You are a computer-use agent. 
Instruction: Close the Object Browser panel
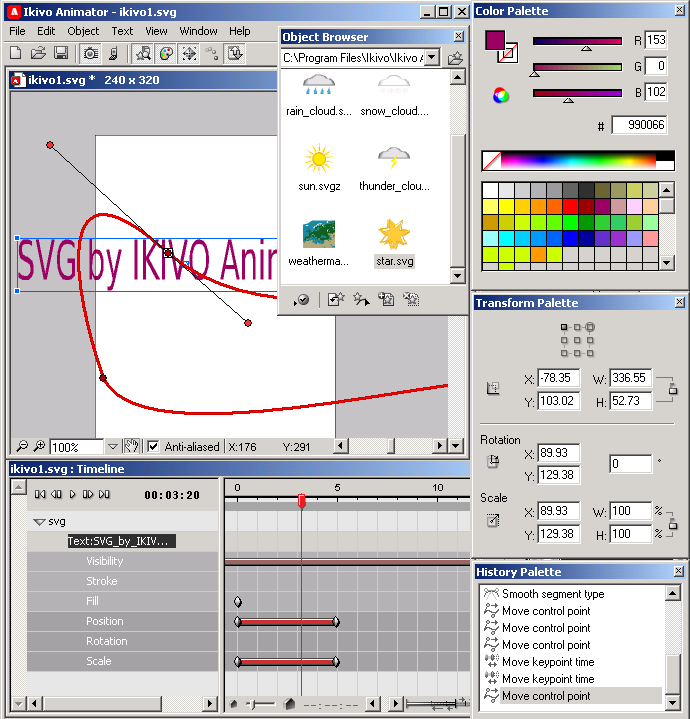[458, 36]
